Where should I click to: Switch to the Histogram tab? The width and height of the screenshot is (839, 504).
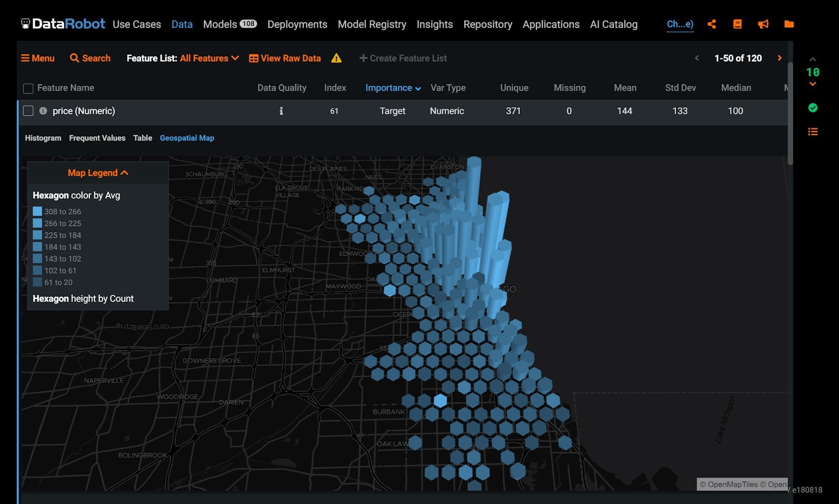43,138
